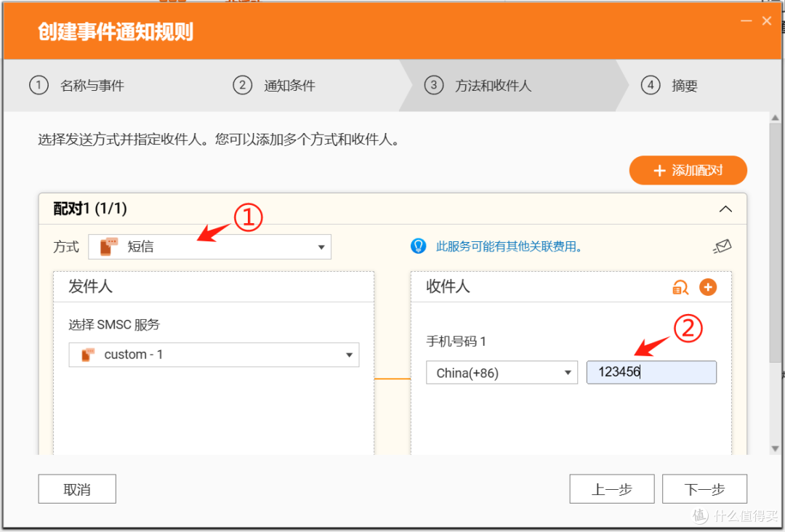Click the lightbulb tip icon
785x532 pixels.
point(418,246)
